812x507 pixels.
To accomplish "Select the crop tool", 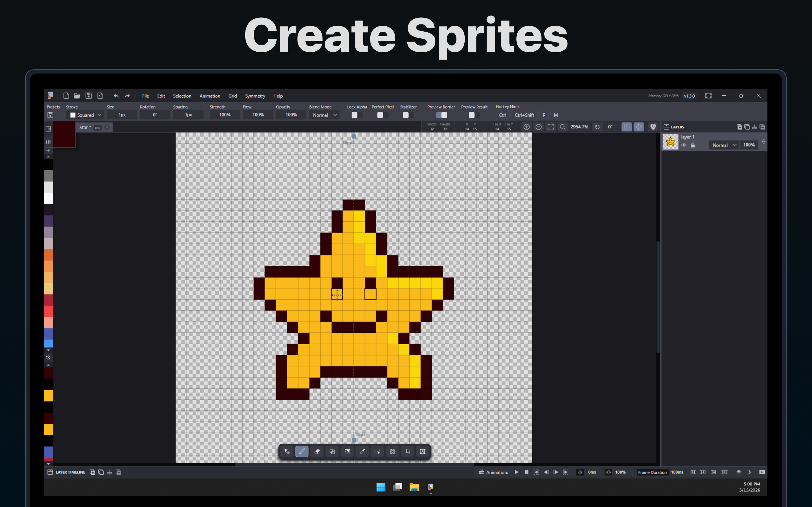I will 407,451.
